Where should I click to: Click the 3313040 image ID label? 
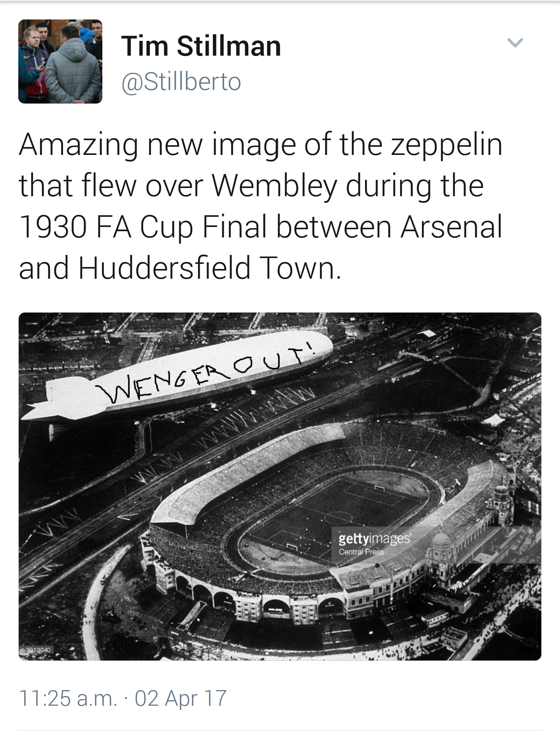click(38, 650)
